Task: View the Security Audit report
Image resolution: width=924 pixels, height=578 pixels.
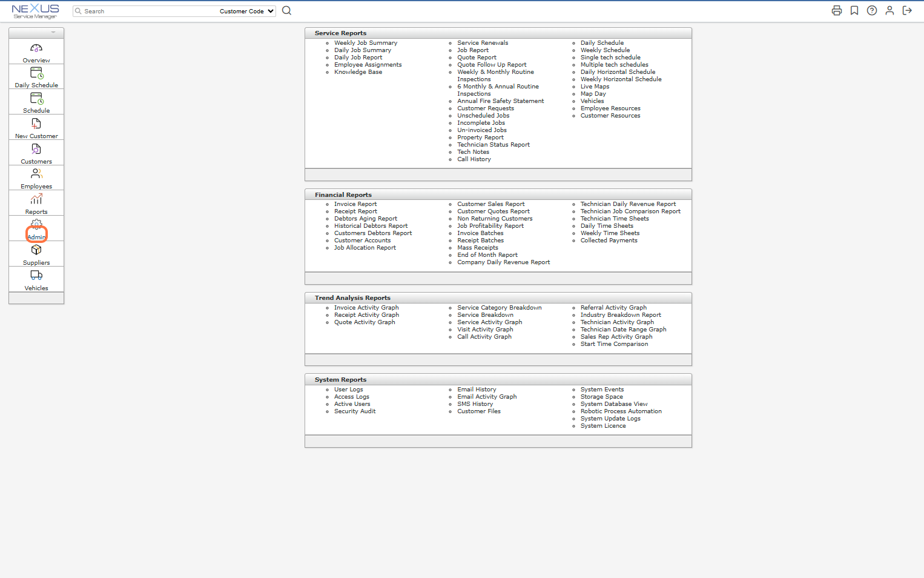Action: click(x=355, y=411)
